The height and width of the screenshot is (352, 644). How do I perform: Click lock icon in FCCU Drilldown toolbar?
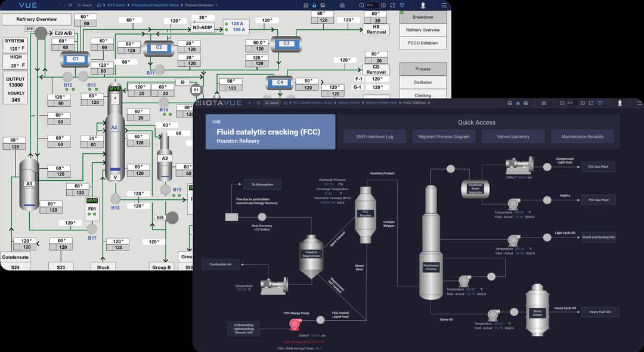[x=518, y=103]
